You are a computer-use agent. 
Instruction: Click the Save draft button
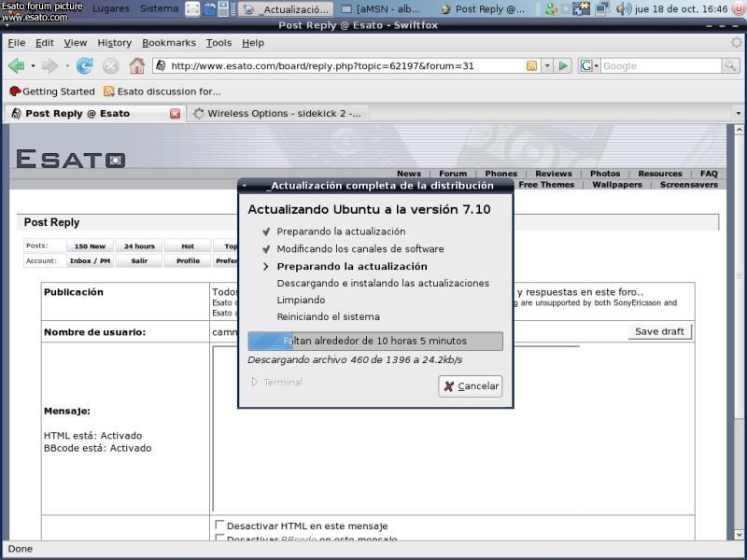point(659,331)
